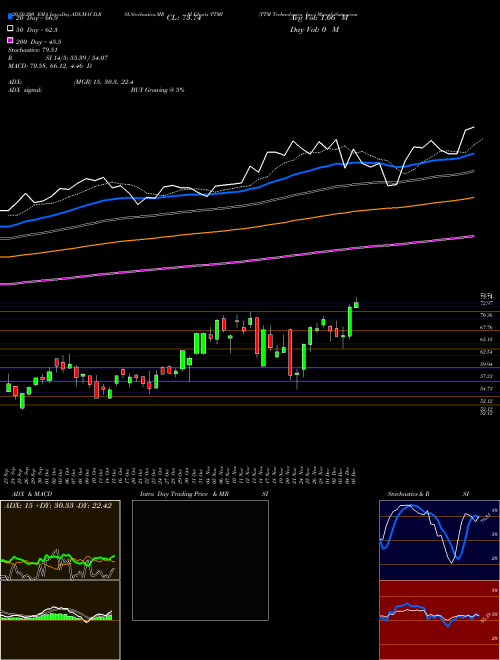This screenshot has height=660, width=500.
Task: Click the magenta 200 Day legend swatch
Action: click(x=10, y=41)
